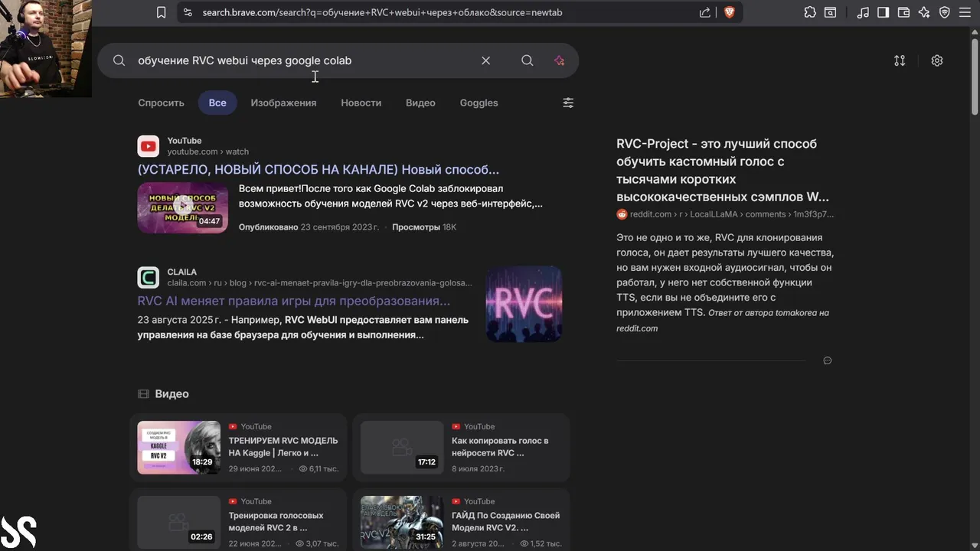The image size is (980, 551).
Task: Click the 18:29 Kaggle video thumbnail
Action: tap(178, 447)
